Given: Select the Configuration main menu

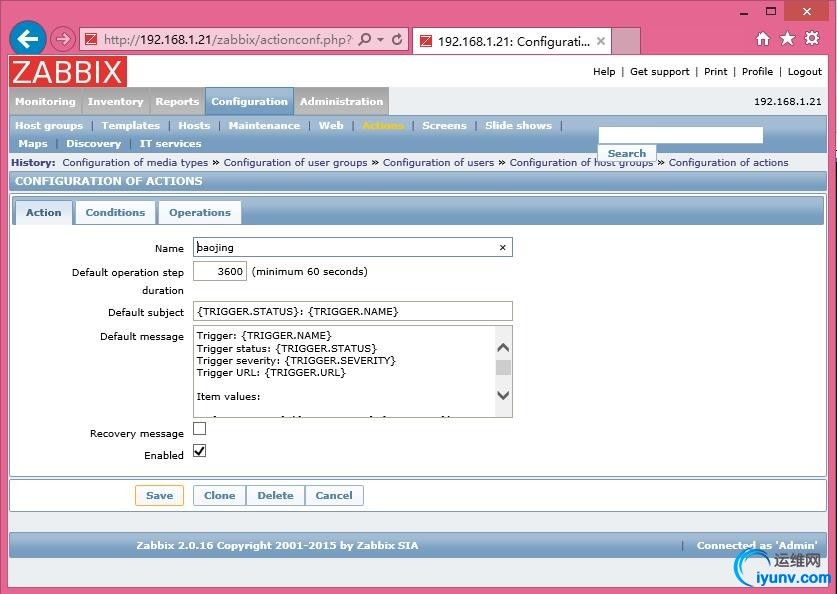Looking at the screenshot, I should [249, 101].
